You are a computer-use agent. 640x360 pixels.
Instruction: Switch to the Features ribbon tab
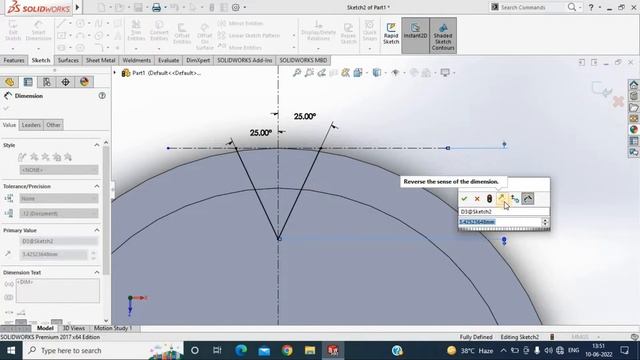coord(14,60)
